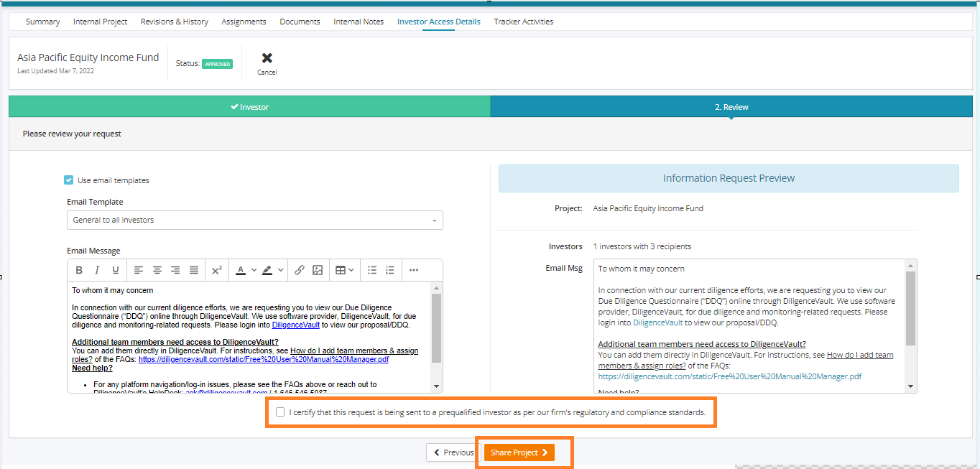This screenshot has height=469, width=980.
Task: Switch to the Summary tab
Action: click(43, 22)
